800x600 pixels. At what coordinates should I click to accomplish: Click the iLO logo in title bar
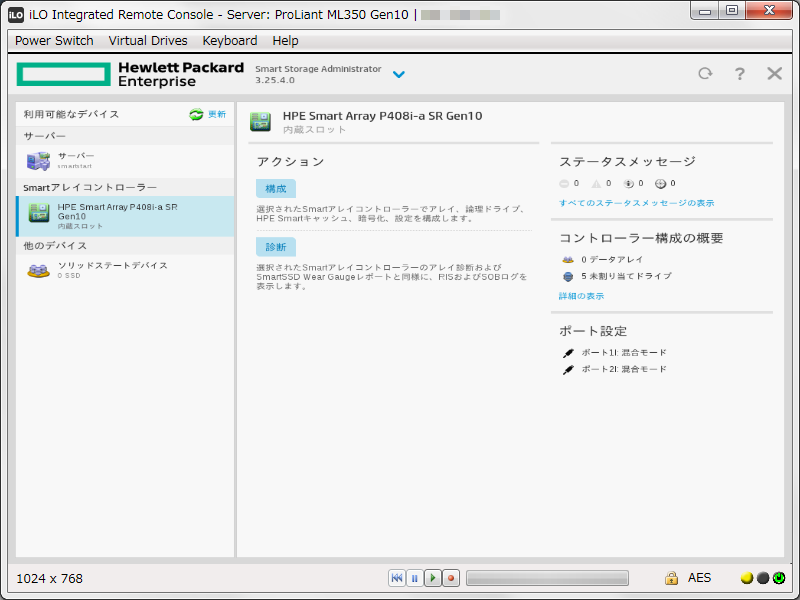16,15
